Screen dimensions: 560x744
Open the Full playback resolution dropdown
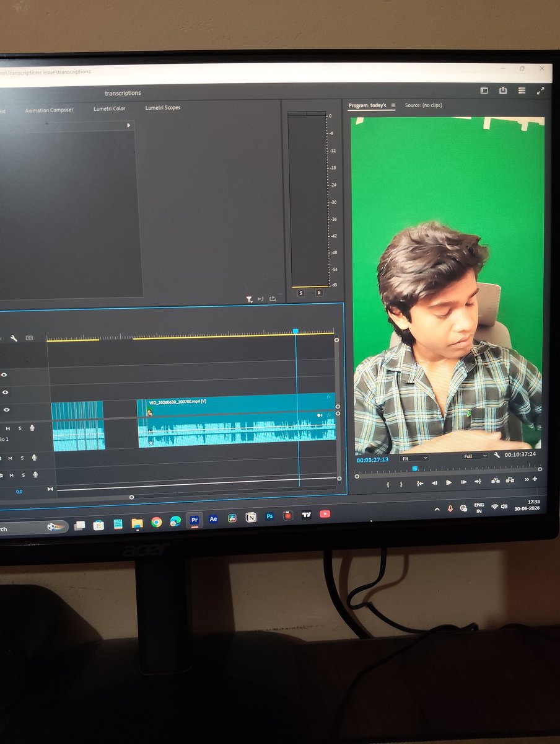475,456
